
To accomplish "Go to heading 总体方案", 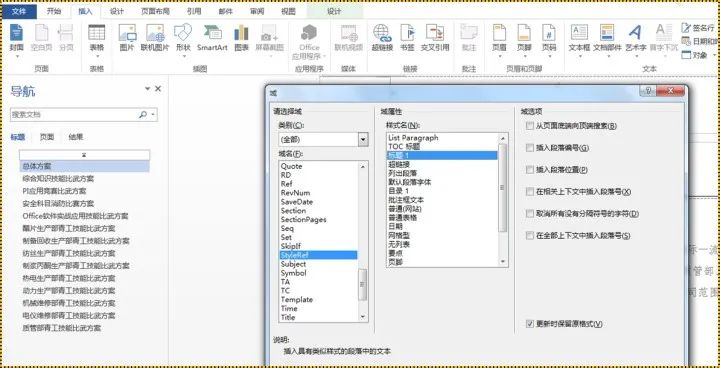I will (84, 166).
